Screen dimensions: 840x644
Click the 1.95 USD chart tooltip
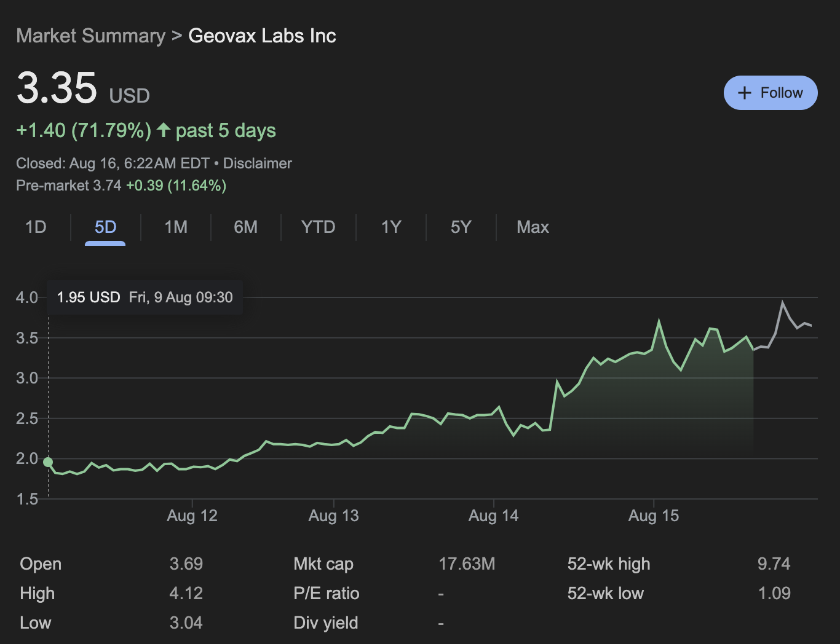[145, 297]
